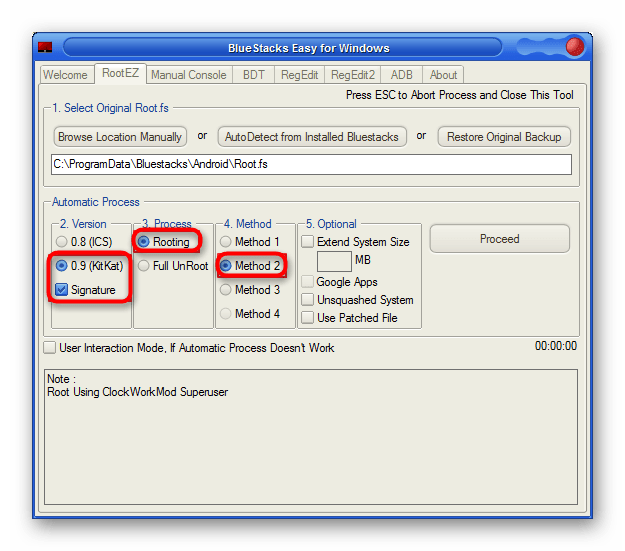The width and height of the screenshot is (625, 551).
Task: Enable Unsquashed System checkbox
Action: (358, 300)
